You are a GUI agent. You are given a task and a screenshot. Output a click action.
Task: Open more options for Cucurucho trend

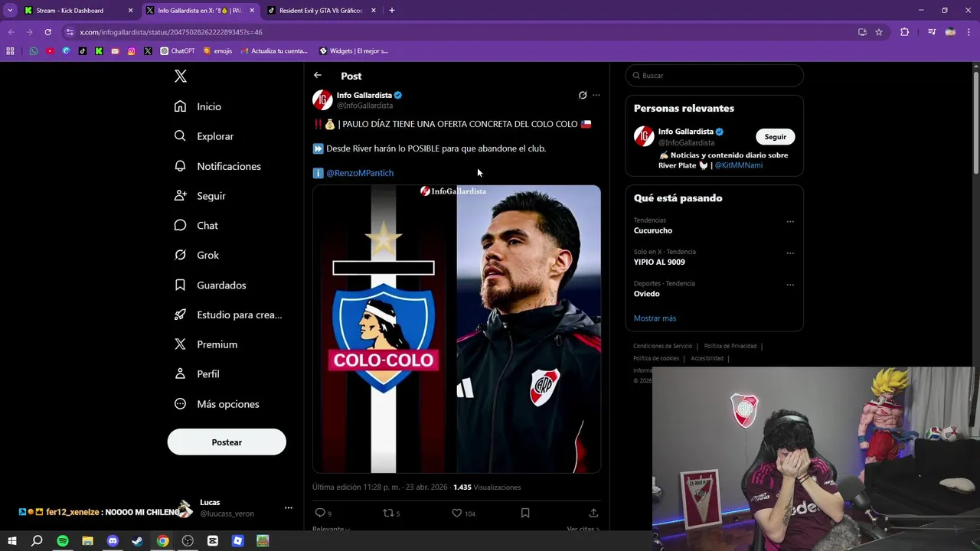(x=790, y=222)
